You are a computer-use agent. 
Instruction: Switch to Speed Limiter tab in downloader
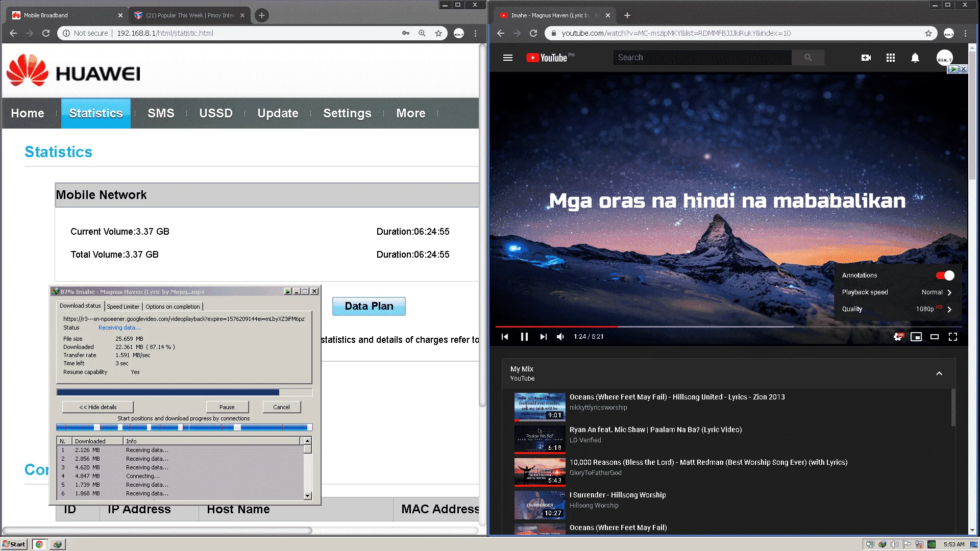(x=123, y=307)
